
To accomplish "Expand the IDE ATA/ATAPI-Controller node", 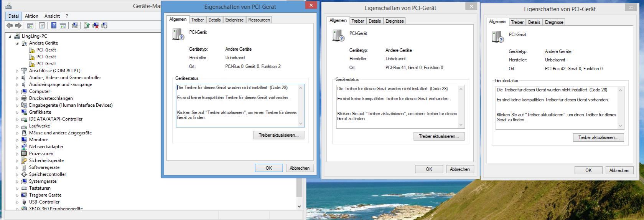I will pyautogui.click(x=17, y=119).
